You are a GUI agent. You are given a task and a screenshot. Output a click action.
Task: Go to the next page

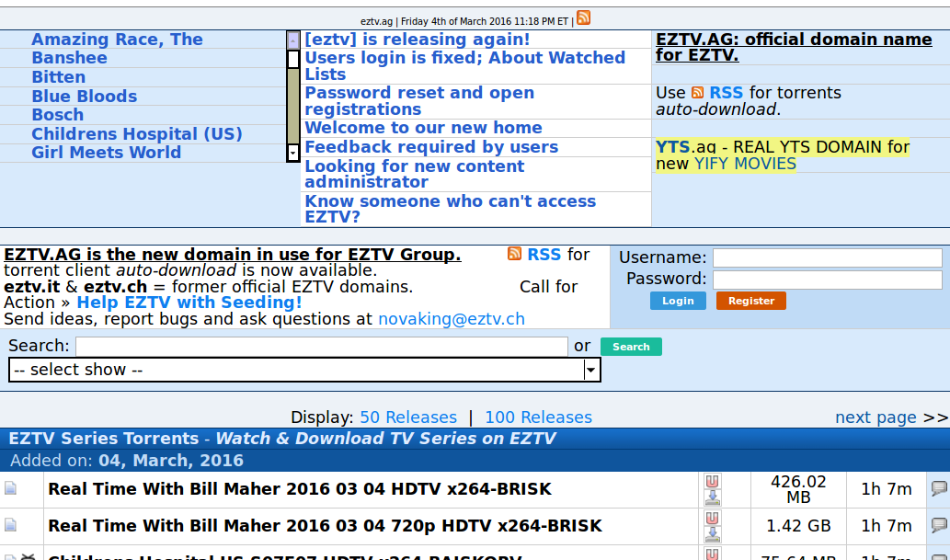[876, 417]
